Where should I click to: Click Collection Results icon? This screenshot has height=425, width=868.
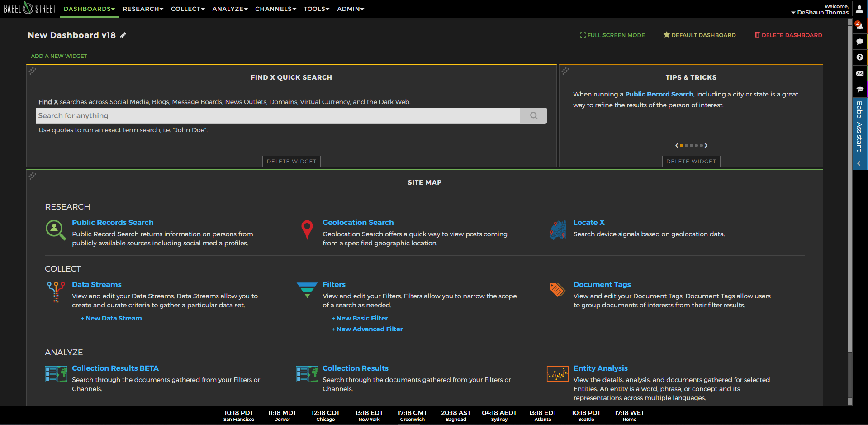click(307, 374)
